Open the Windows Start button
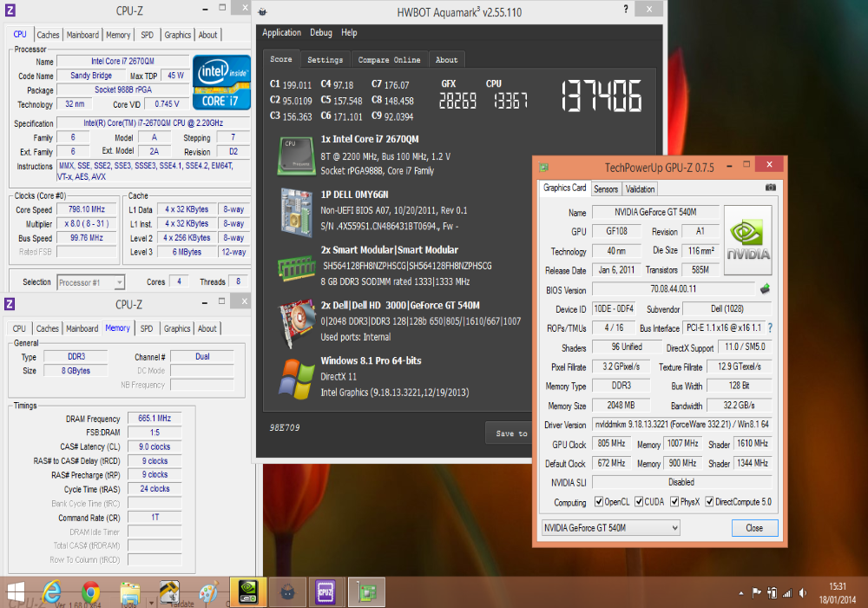Viewport: 868px width, 608px height. point(16,593)
